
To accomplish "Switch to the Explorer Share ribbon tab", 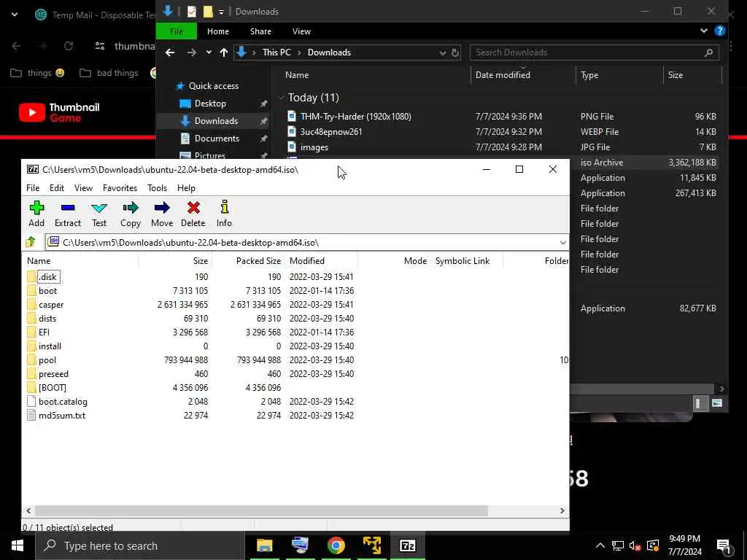I will click(x=260, y=31).
